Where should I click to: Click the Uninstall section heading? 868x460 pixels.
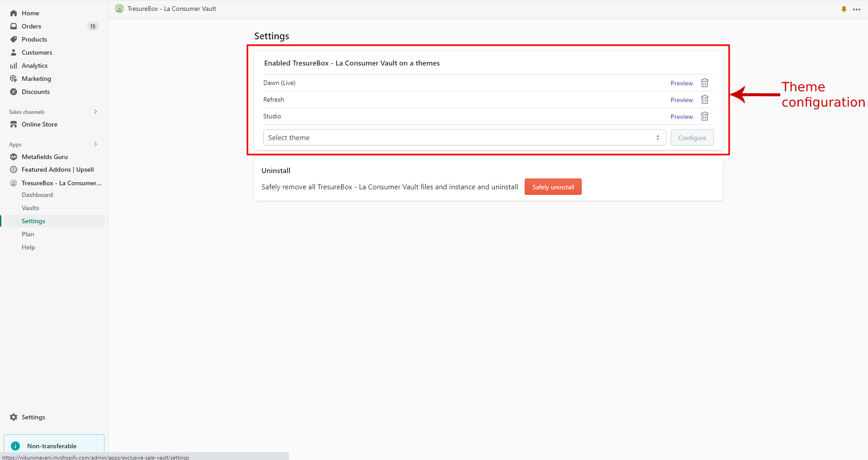[276, 170]
